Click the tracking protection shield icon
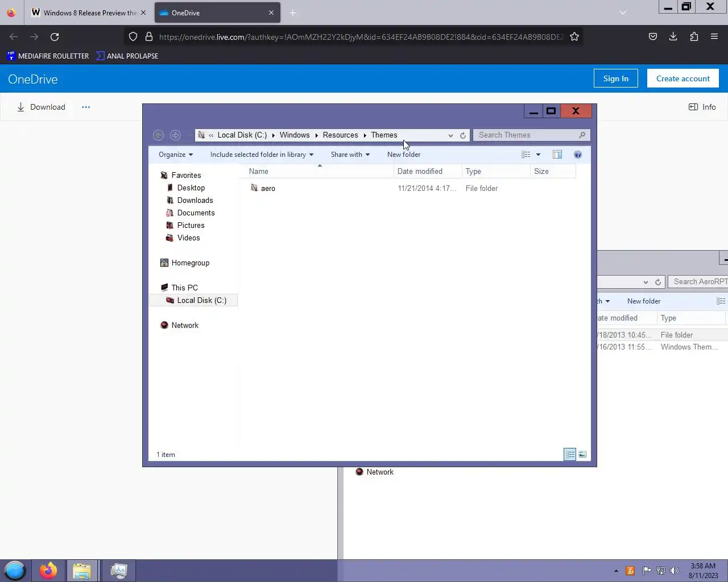This screenshot has height=582, width=728. [133, 36]
